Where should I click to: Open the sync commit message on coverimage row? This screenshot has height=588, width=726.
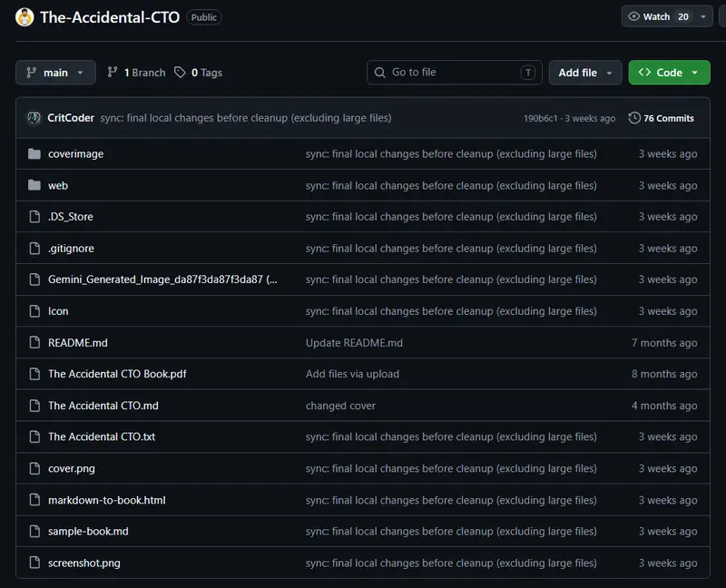click(x=451, y=153)
